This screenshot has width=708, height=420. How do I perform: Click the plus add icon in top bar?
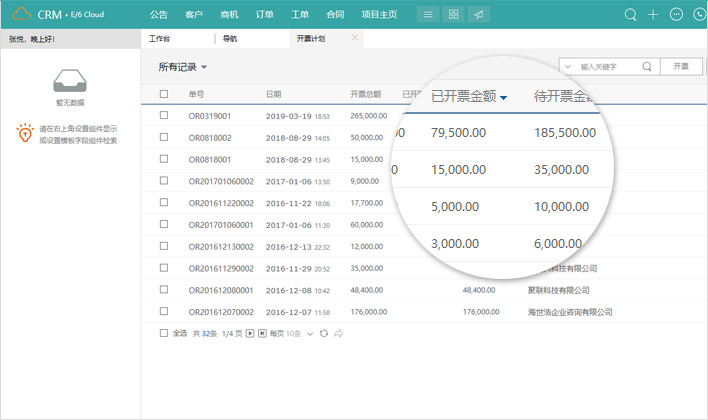(x=653, y=15)
